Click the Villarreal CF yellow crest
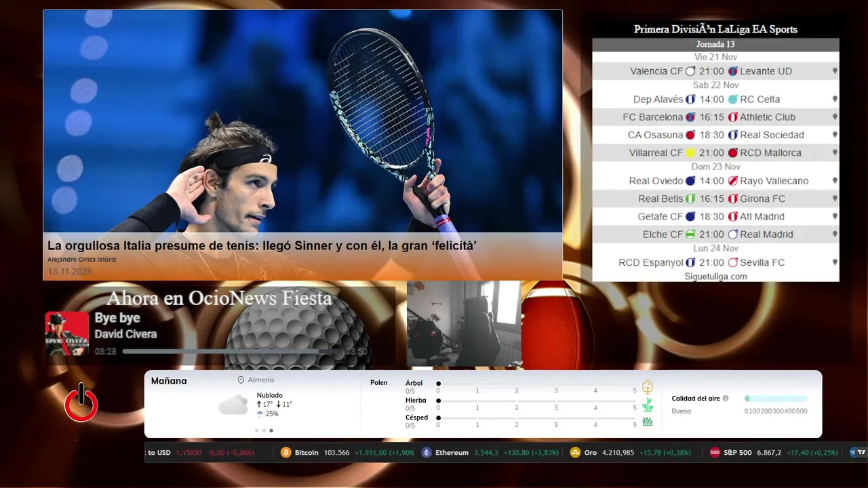Screen dimensions: 868x488 [690, 153]
